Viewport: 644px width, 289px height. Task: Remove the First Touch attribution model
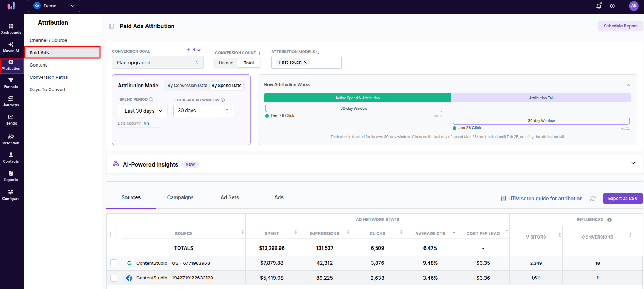coord(305,62)
